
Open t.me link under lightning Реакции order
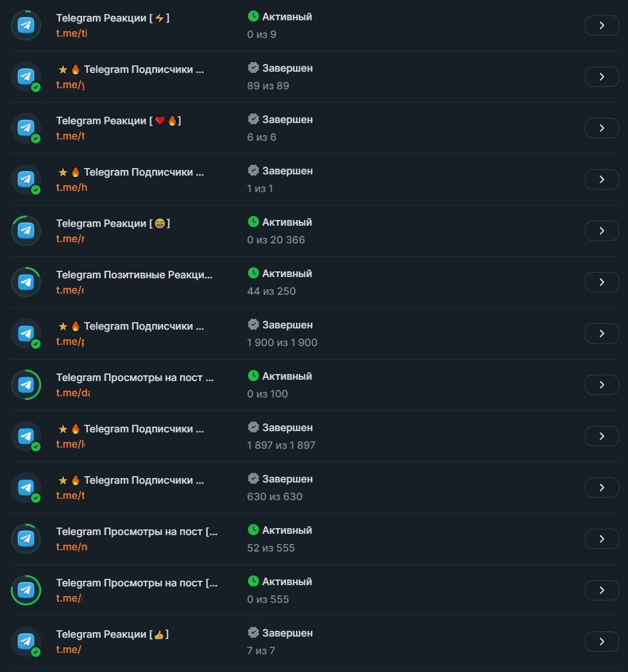[x=71, y=34]
